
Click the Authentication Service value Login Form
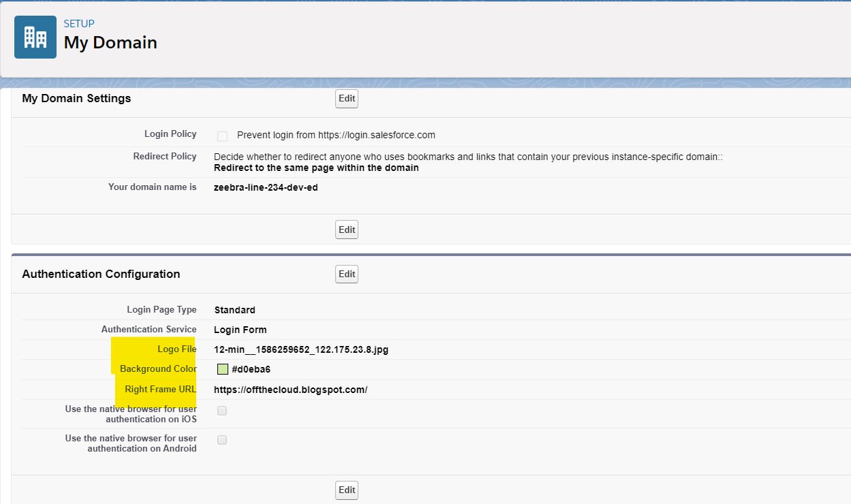pyautogui.click(x=241, y=330)
